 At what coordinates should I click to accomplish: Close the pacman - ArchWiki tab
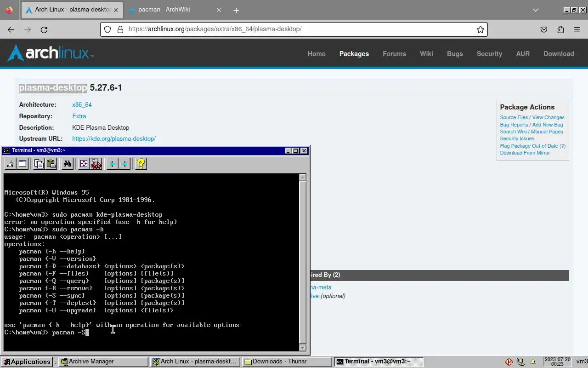point(219,10)
